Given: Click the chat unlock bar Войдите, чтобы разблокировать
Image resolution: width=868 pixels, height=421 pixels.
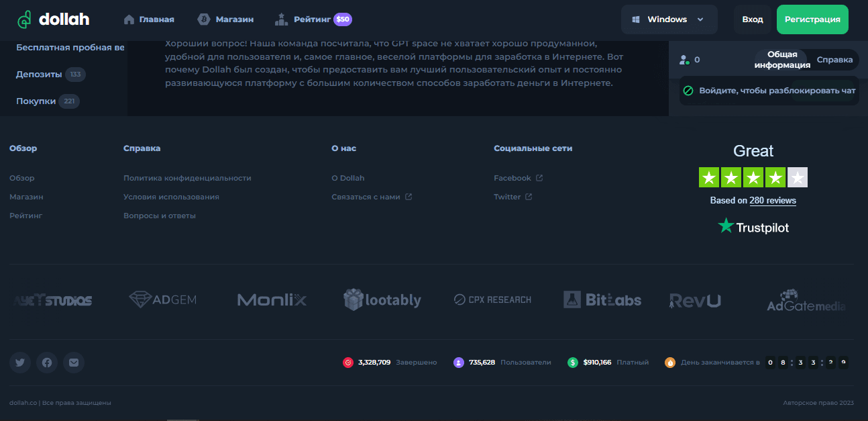Looking at the screenshot, I should pyautogui.click(x=769, y=90).
